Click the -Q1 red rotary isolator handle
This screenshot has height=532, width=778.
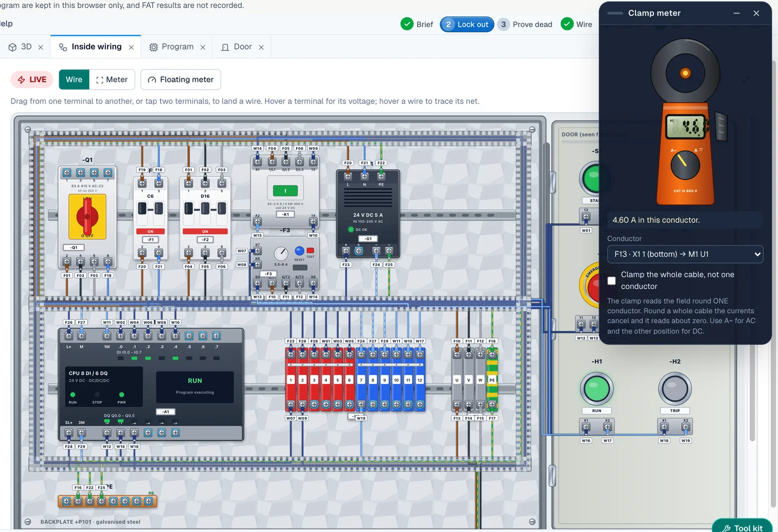[88, 216]
